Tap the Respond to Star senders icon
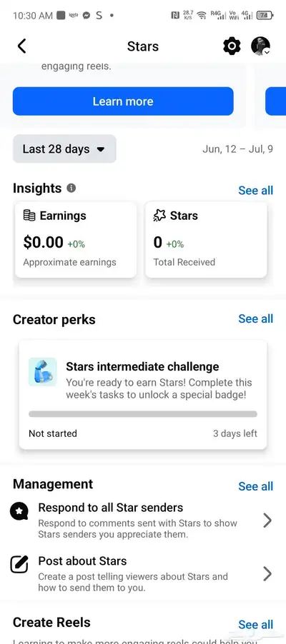The height and width of the screenshot is (644, 286). click(19, 511)
